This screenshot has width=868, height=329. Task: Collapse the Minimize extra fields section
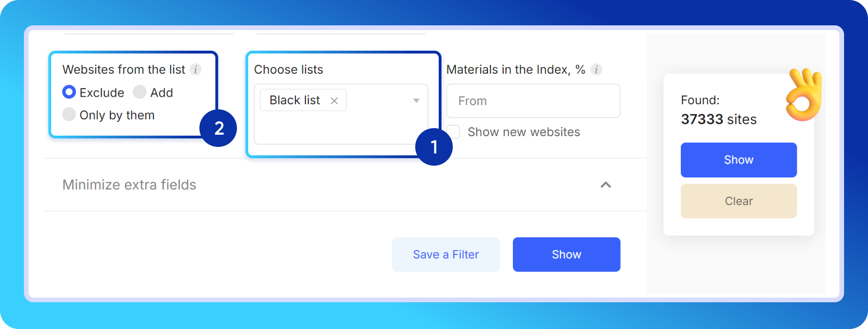pos(606,185)
